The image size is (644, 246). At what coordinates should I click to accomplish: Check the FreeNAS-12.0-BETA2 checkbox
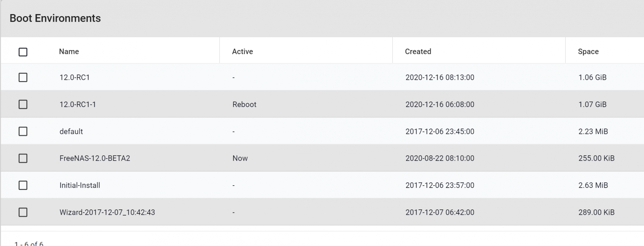[23, 158]
